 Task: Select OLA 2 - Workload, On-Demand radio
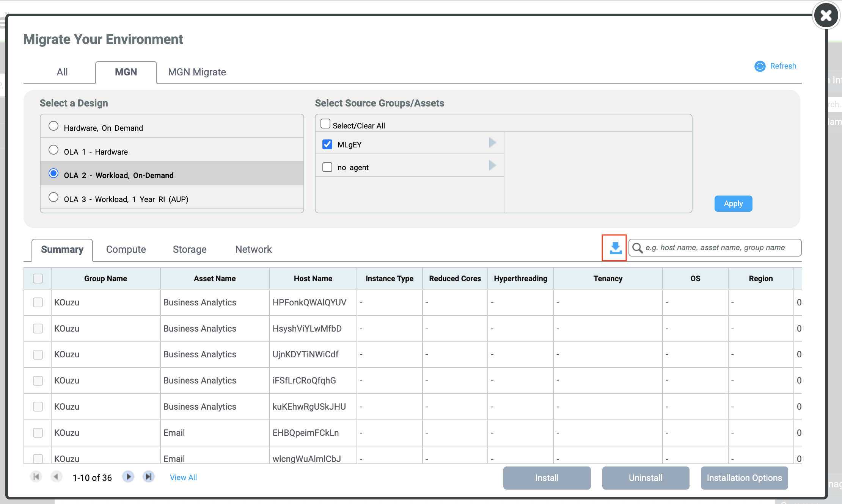(53, 173)
